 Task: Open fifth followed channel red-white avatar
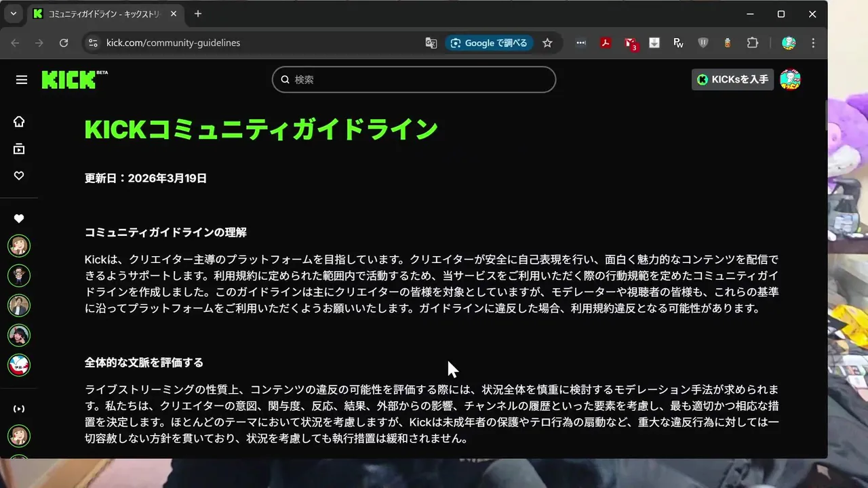pyautogui.click(x=19, y=365)
